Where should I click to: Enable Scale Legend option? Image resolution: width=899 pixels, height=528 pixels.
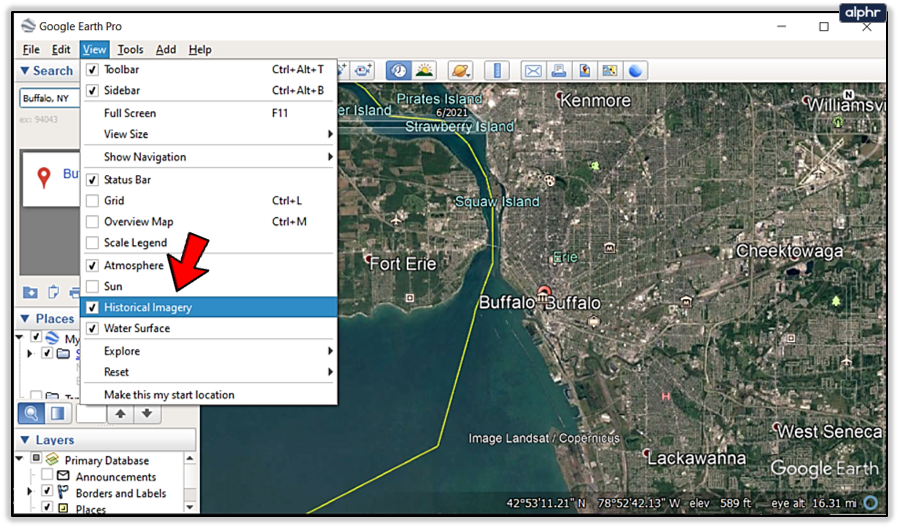[92, 243]
